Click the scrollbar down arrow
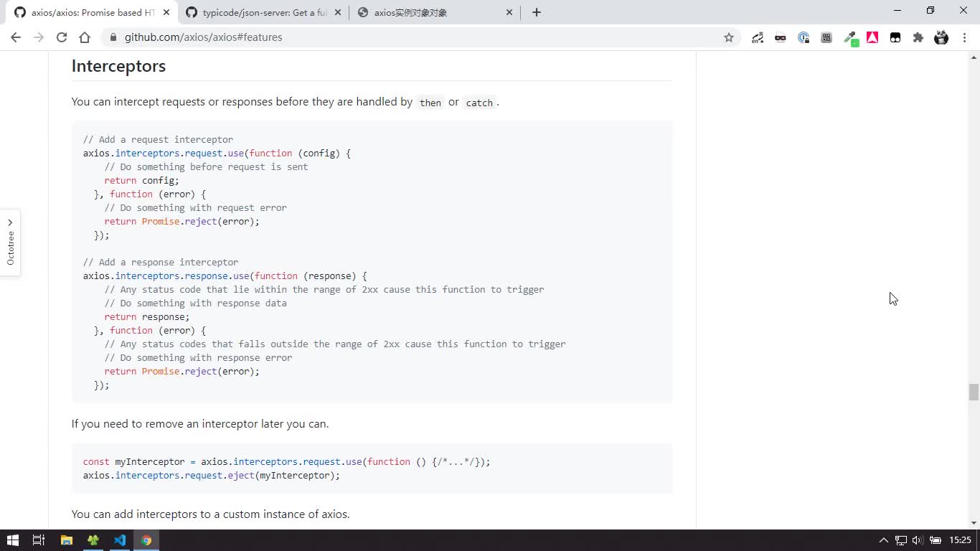This screenshot has width=980, height=551. (974, 524)
